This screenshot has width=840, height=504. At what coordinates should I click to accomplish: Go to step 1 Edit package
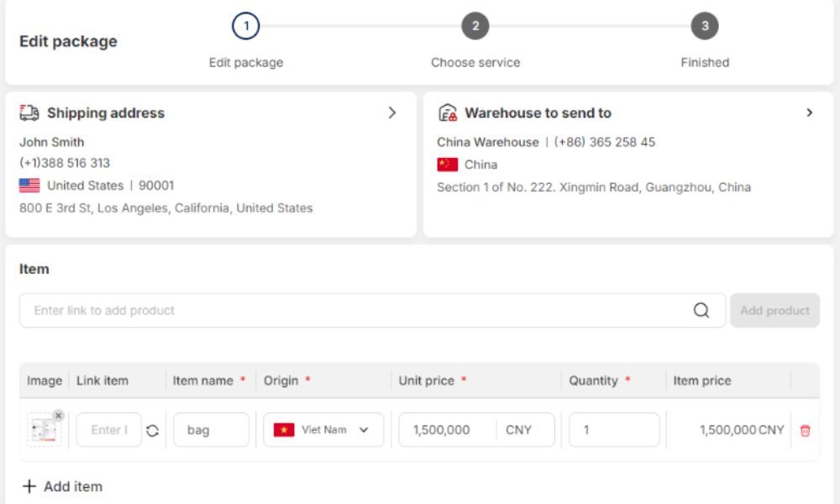pos(246,26)
